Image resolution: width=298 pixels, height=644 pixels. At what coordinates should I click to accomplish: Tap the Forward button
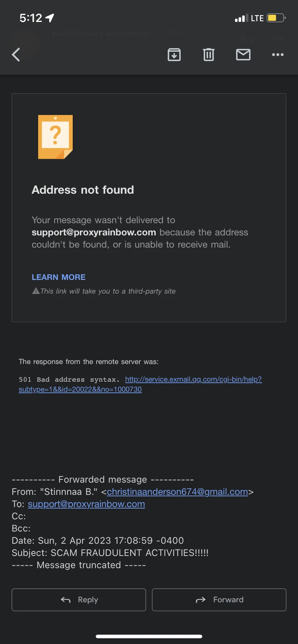click(x=219, y=599)
